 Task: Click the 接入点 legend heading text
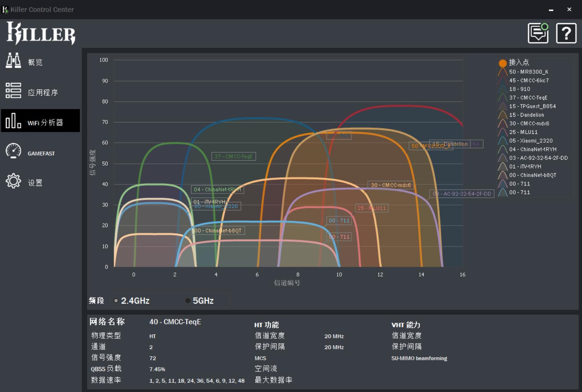coord(519,62)
